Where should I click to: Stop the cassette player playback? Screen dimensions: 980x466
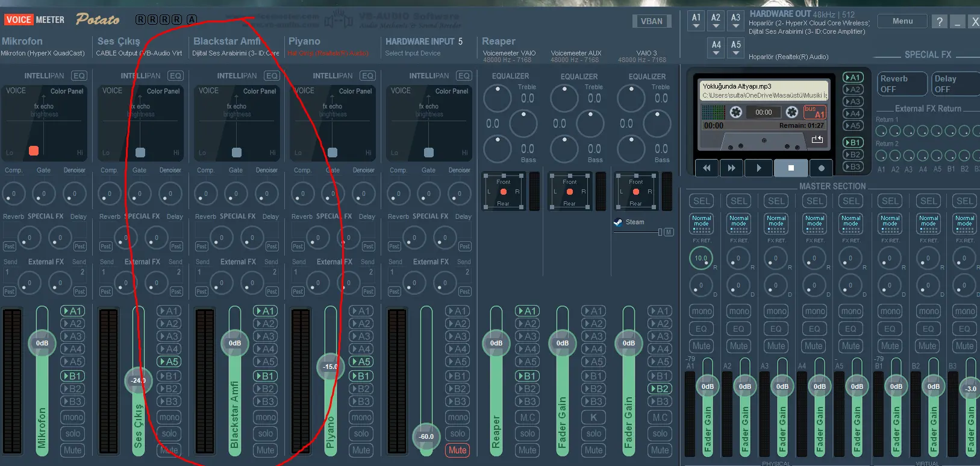791,168
